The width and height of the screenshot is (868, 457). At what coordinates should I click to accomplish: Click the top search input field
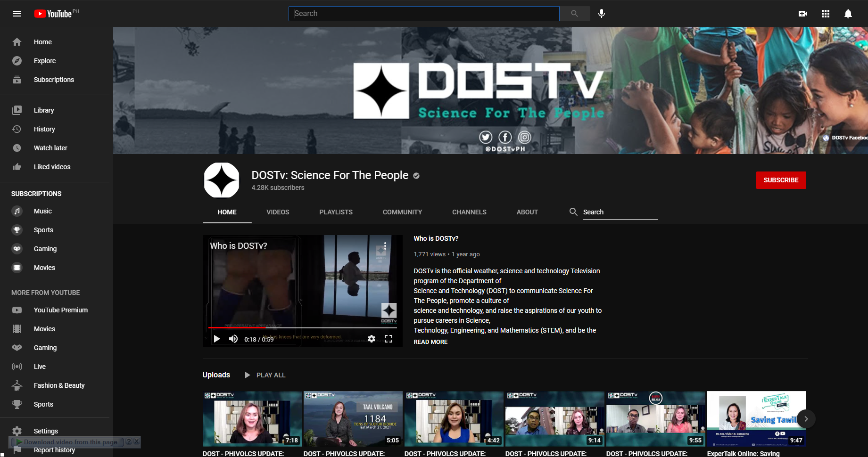(x=424, y=14)
